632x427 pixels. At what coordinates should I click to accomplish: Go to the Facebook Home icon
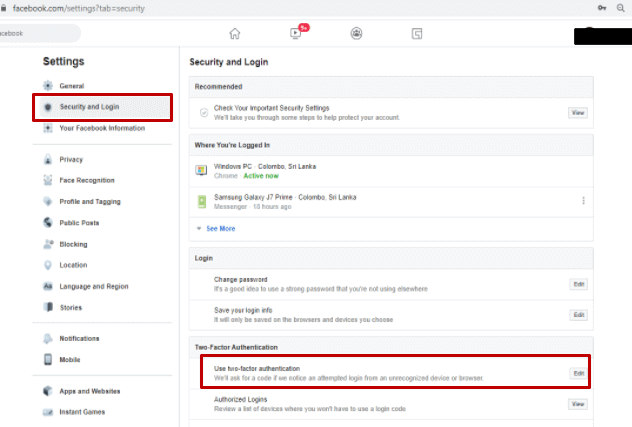tap(235, 33)
